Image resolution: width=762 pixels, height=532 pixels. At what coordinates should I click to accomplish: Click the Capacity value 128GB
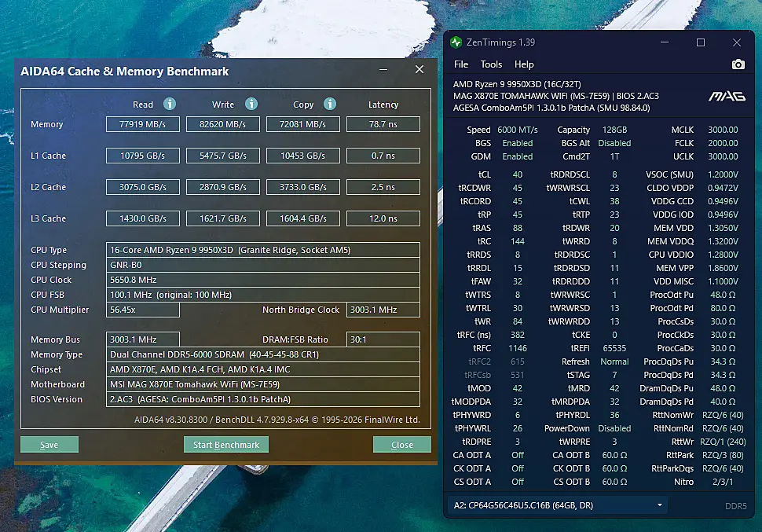[x=615, y=130]
